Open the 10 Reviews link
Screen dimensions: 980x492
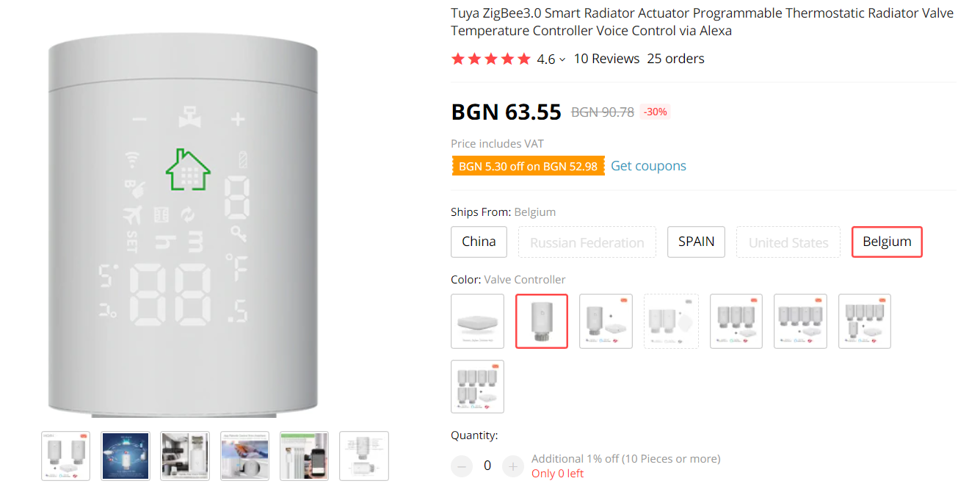pyautogui.click(x=606, y=59)
